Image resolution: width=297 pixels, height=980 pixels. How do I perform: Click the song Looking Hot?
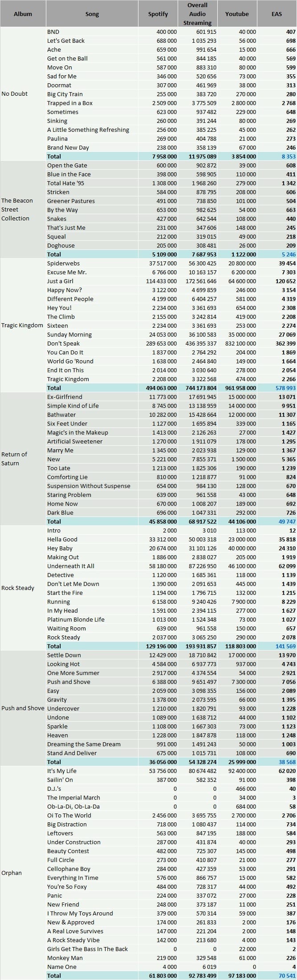(64, 664)
